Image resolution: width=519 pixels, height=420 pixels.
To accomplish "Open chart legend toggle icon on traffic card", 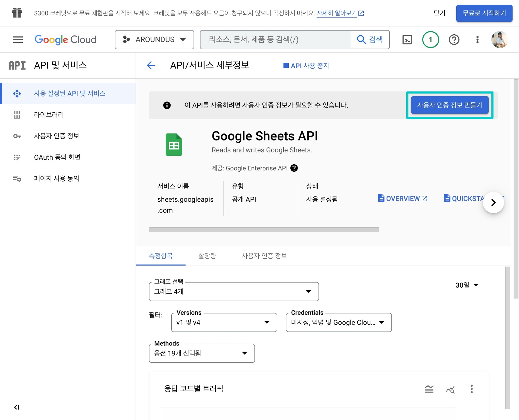I will pyautogui.click(x=429, y=389).
